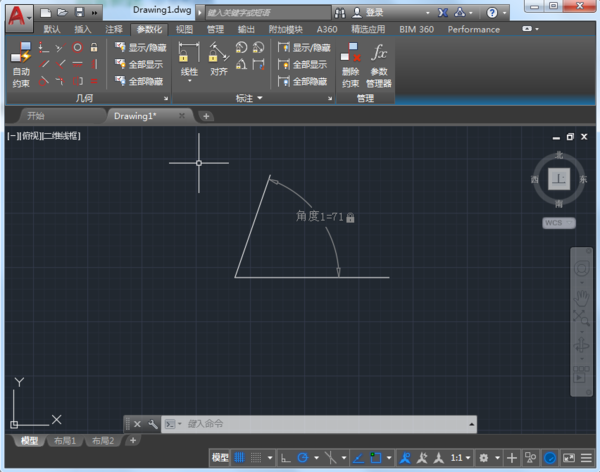Screen dimensions: 600x472
Task: Click the Help question mark icon
Action: coord(492,13)
